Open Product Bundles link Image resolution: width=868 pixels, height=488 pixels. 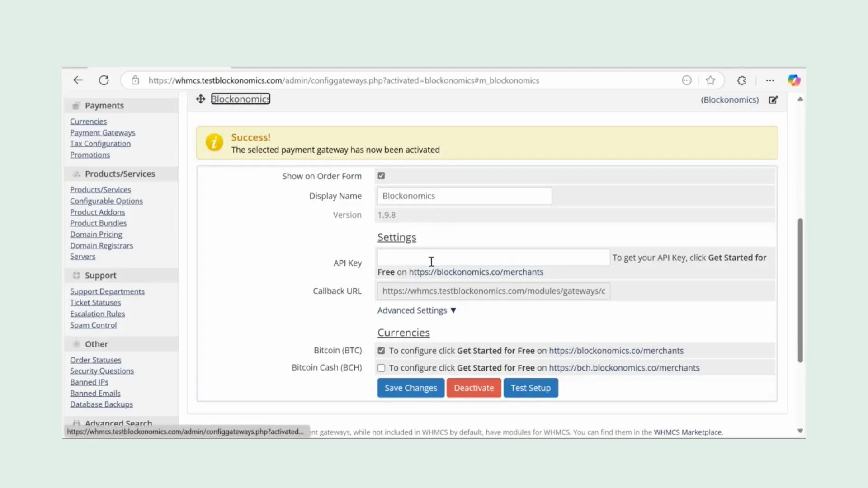(x=98, y=223)
